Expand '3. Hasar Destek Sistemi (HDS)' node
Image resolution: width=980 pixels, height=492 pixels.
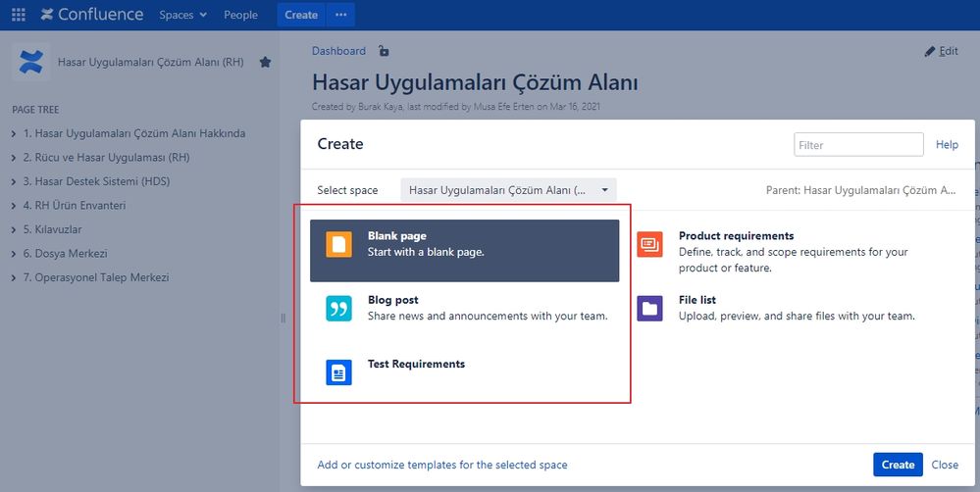coord(14,181)
